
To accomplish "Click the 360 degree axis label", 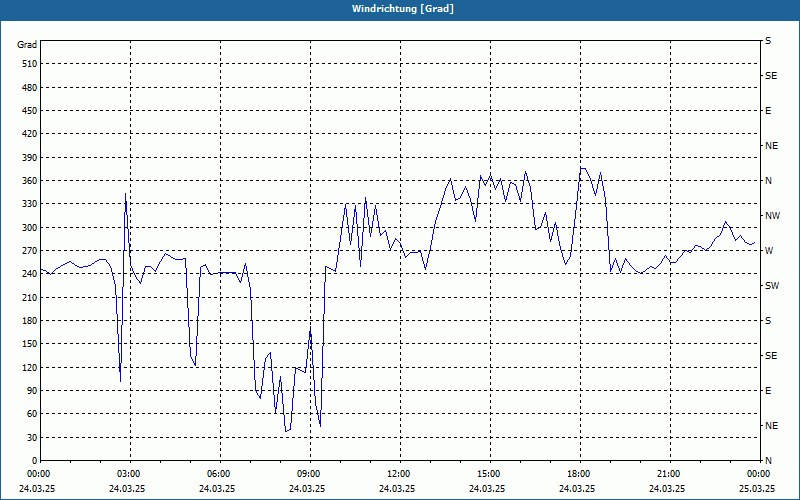I will click(29, 181).
